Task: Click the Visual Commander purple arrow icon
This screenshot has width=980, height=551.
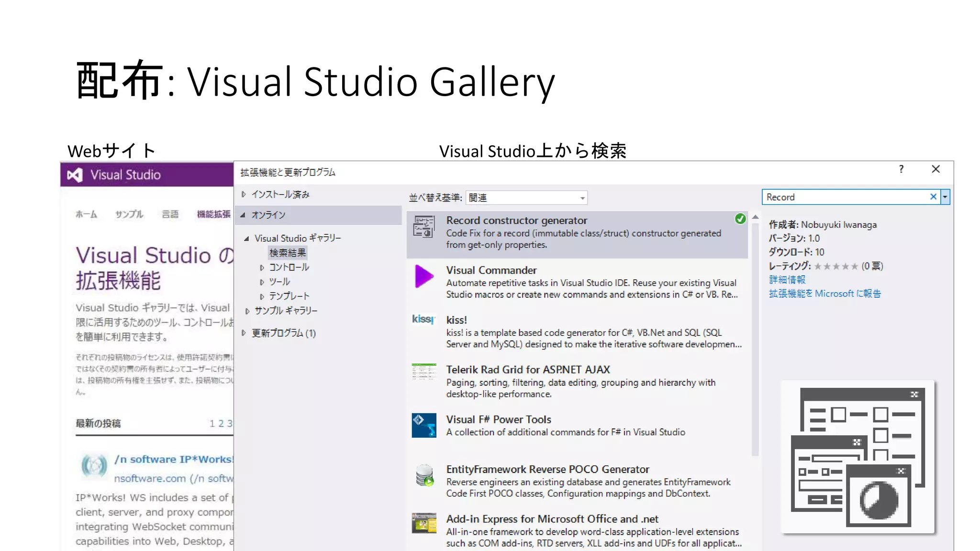Action: click(424, 276)
